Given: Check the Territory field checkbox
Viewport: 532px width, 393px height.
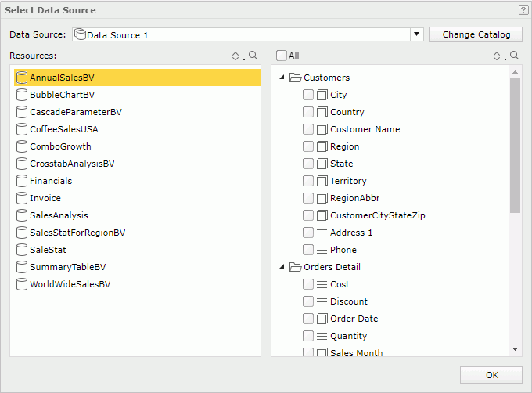Looking at the screenshot, I should [308, 181].
